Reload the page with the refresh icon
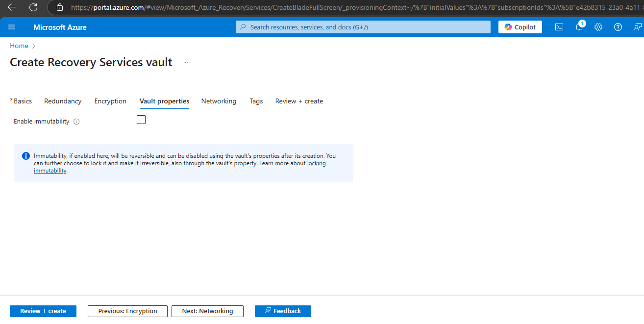Image resolution: width=644 pixels, height=324 pixels. (33, 7)
